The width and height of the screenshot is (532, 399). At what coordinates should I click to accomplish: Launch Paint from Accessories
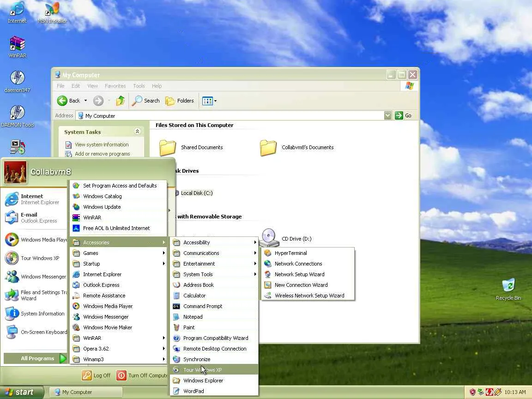point(214,327)
